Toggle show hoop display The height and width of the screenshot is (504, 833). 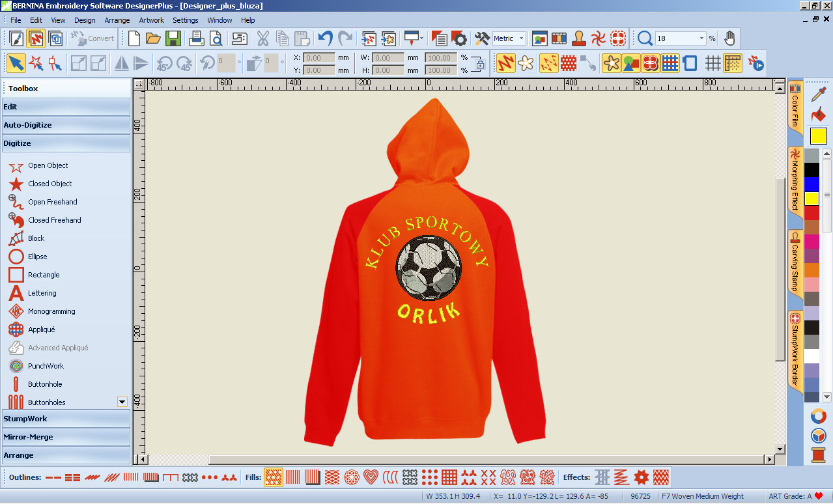pyautogui.click(x=690, y=63)
